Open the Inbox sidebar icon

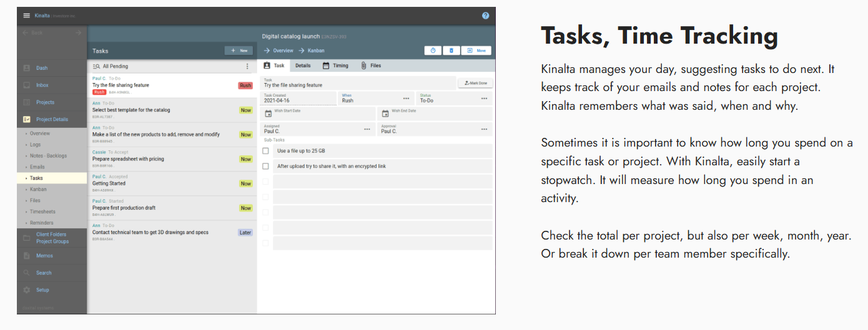(x=27, y=85)
